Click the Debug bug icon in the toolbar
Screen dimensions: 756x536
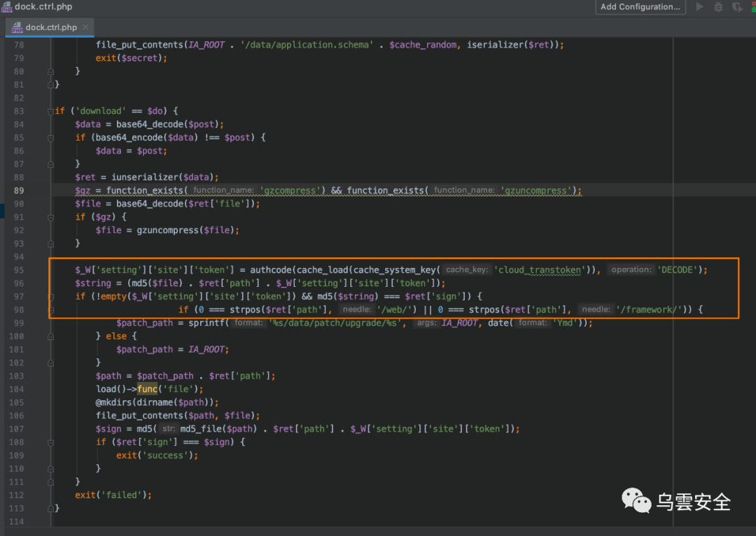tap(718, 7)
